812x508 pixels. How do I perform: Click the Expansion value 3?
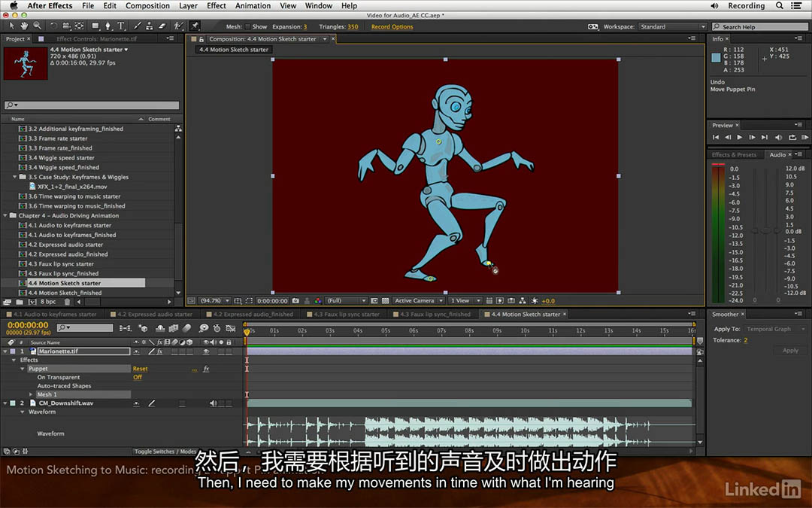(x=305, y=26)
